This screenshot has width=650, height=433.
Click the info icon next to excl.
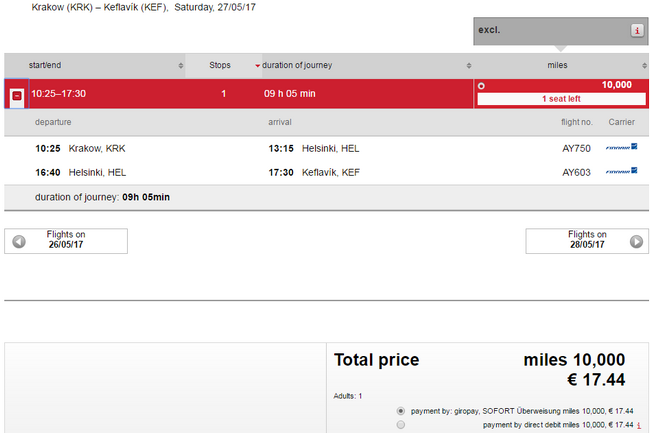(x=637, y=30)
